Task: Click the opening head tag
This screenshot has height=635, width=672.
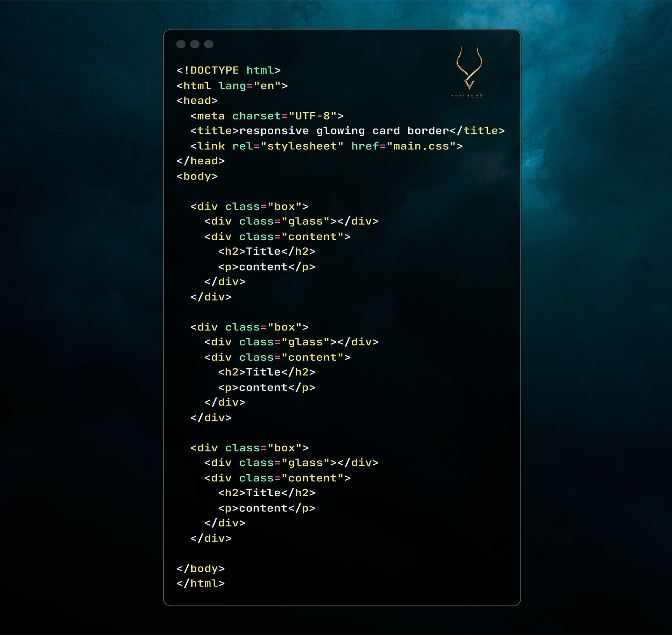Action: click(x=197, y=101)
